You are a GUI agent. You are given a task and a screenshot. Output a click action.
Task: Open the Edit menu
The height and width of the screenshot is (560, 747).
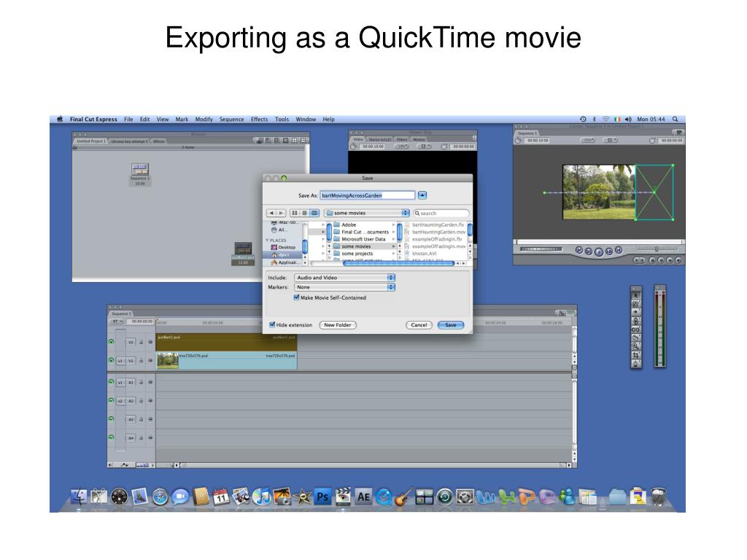tap(145, 119)
